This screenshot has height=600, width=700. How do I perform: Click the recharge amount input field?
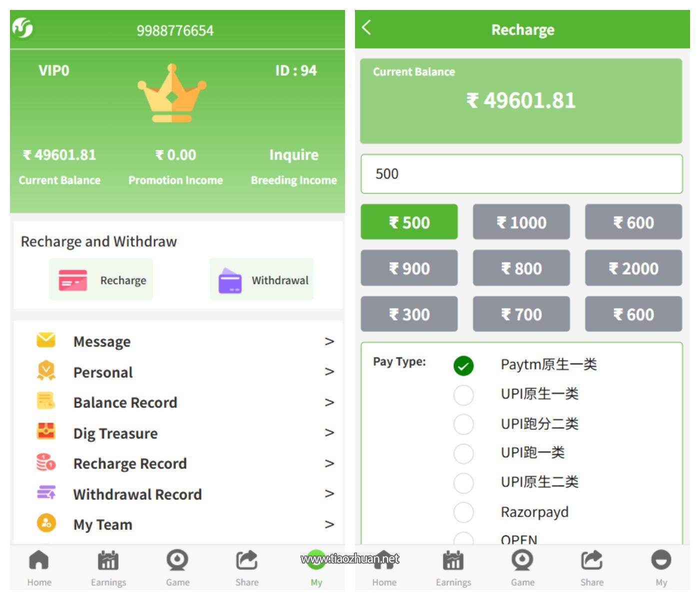click(x=521, y=174)
